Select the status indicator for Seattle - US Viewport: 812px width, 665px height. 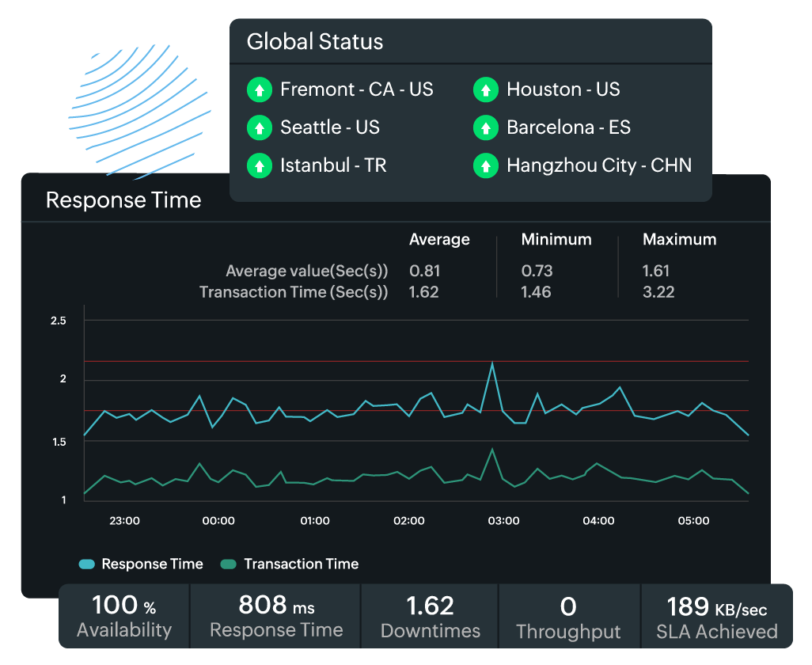click(259, 127)
